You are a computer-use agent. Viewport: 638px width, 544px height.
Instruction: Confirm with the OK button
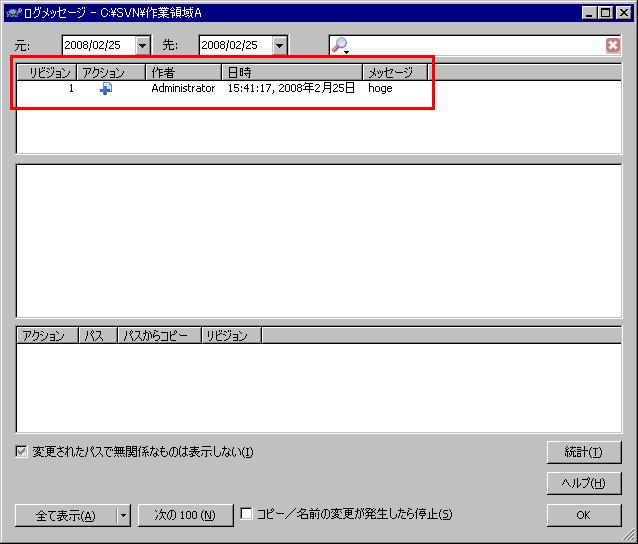[584, 515]
